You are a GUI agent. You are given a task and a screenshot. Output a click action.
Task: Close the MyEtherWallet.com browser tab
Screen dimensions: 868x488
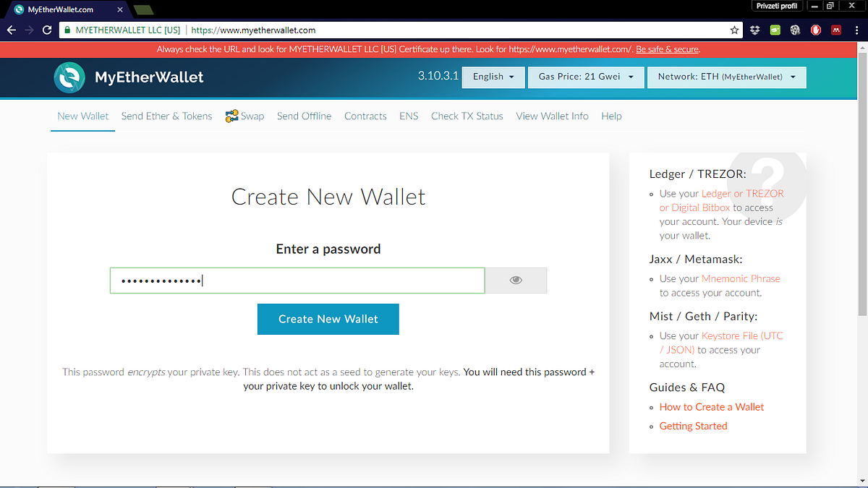(120, 10)
